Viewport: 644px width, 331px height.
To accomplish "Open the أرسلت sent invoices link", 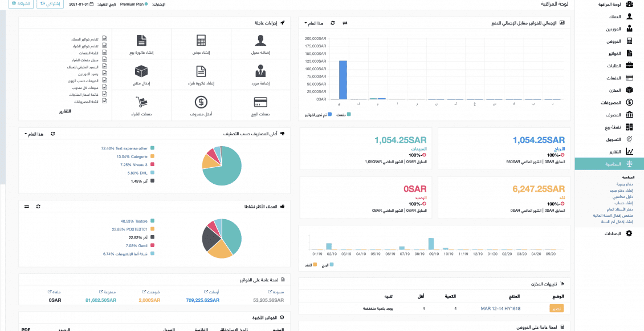I will pyautogui.click(x=211, y=292).
